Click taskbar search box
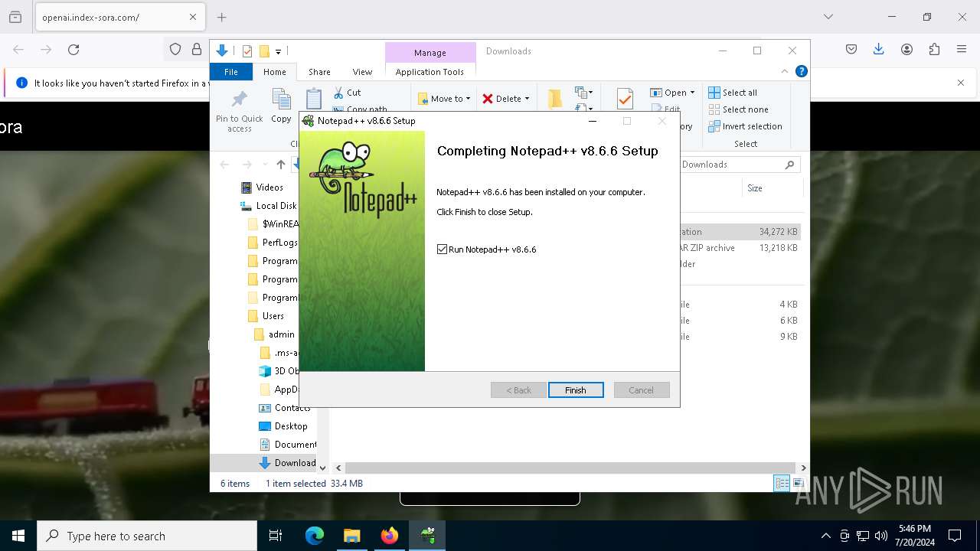 (x=147, y=536)
